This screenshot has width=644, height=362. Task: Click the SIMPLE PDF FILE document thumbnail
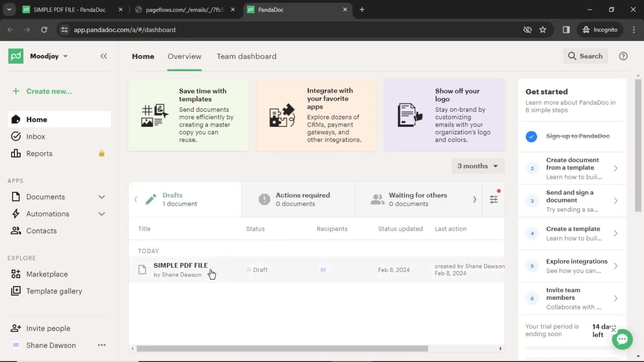(142, 269)
